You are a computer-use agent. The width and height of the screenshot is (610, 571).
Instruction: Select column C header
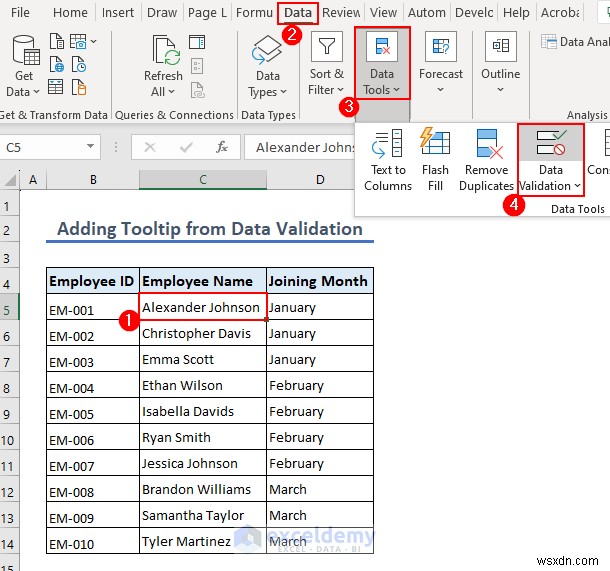[x=203, y=180]
